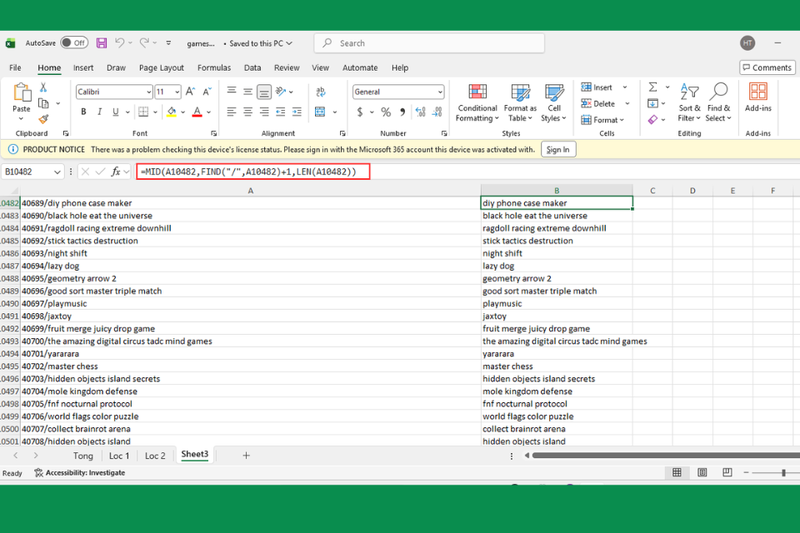Open the Customize Quick Access Toolbar arrow
Viewport: 800px width, 533px height.
point(168,43)
